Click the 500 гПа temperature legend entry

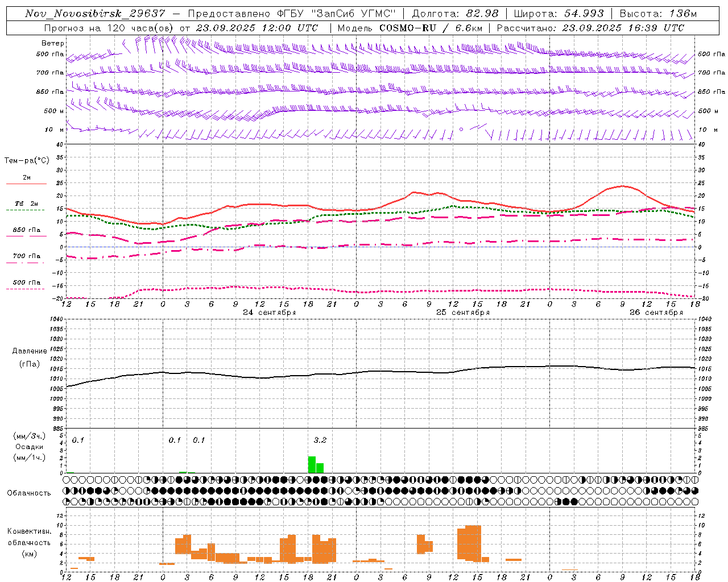[x=26, y=284]
